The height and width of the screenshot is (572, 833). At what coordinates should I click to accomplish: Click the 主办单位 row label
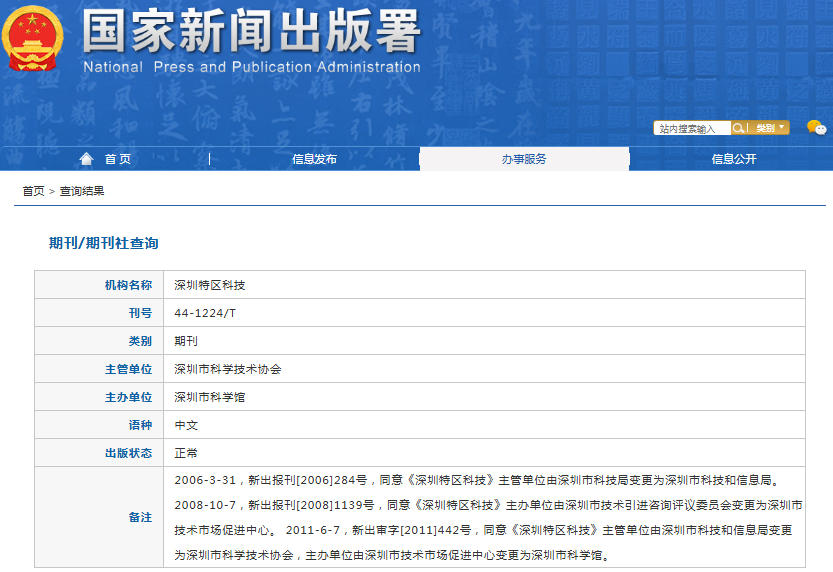point(129,397)
